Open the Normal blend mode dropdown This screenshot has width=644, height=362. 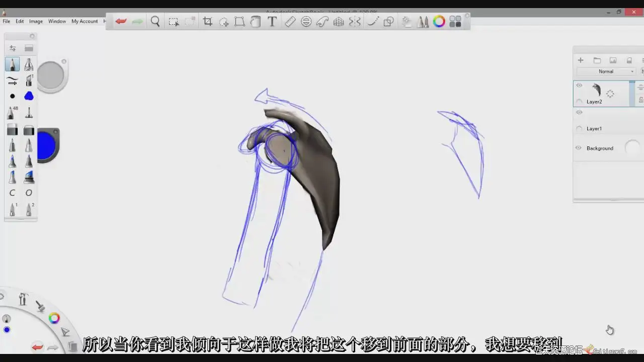tap(606, 71)
